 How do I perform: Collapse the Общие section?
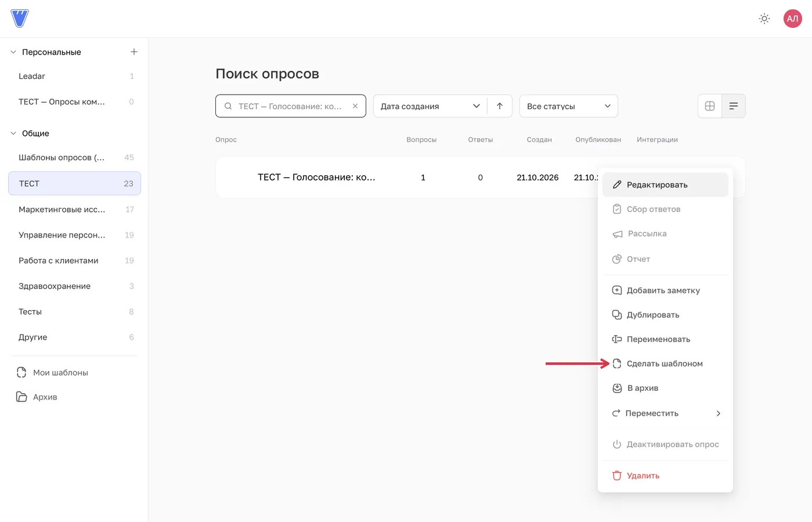click(x=13, y=134)
